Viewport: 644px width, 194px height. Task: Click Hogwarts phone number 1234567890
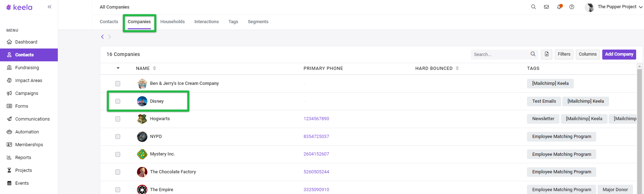(316, 119)
